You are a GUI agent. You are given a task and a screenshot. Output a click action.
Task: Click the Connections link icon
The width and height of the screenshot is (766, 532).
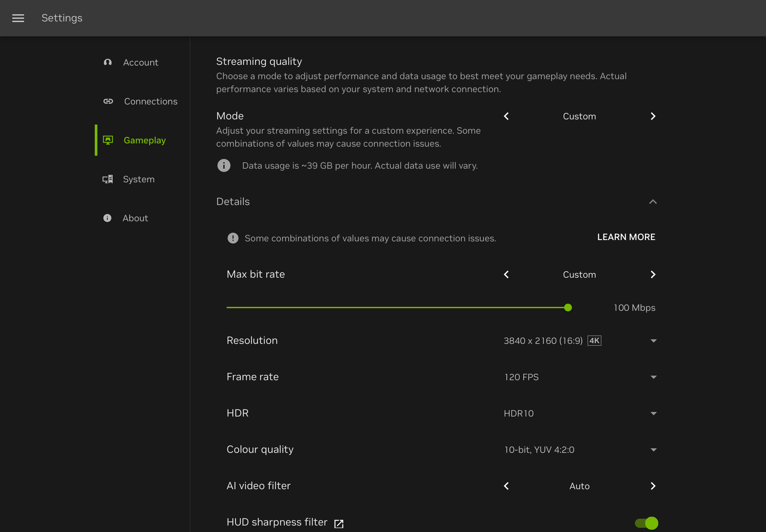(x=108, y=101)
